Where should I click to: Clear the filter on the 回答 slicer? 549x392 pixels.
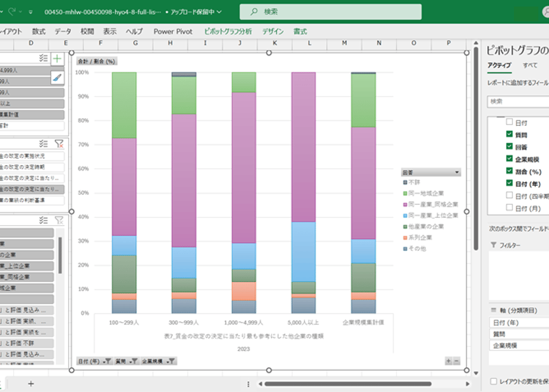59,220
